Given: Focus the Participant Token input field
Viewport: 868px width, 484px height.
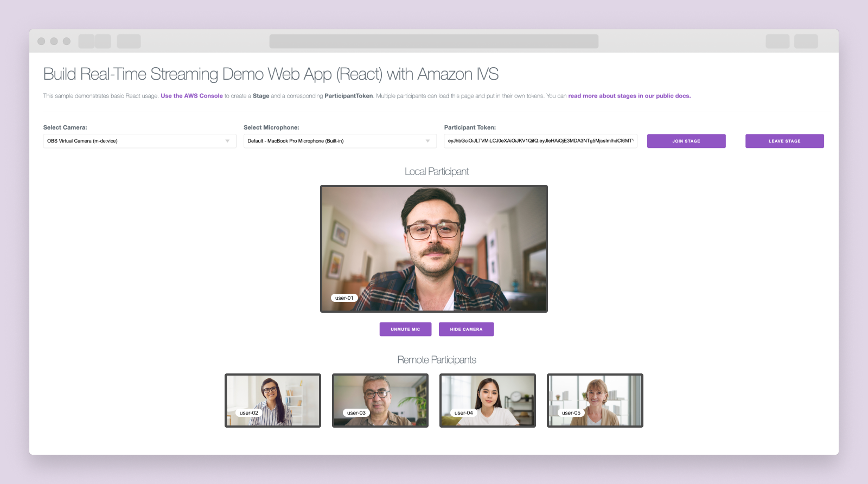Looking at the screenshot, I should click(540, 141).
